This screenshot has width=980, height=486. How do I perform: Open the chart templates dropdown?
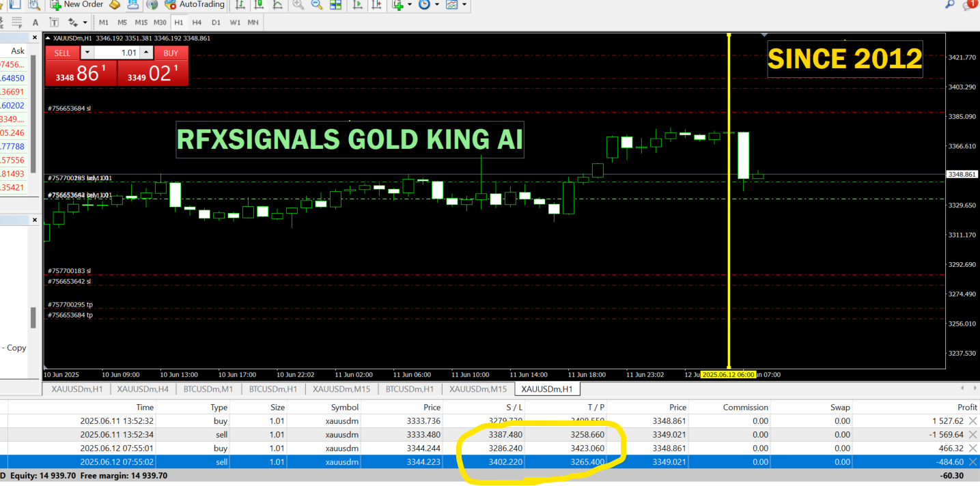[465, 5]
